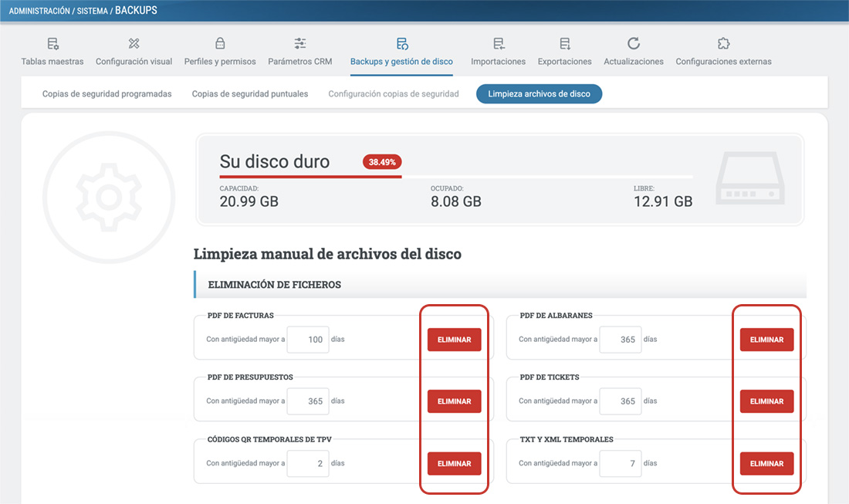Click the 'PDF DE TICKETS' group label
The width and height of the screenshot is (849, 504).
pos(550,377)
